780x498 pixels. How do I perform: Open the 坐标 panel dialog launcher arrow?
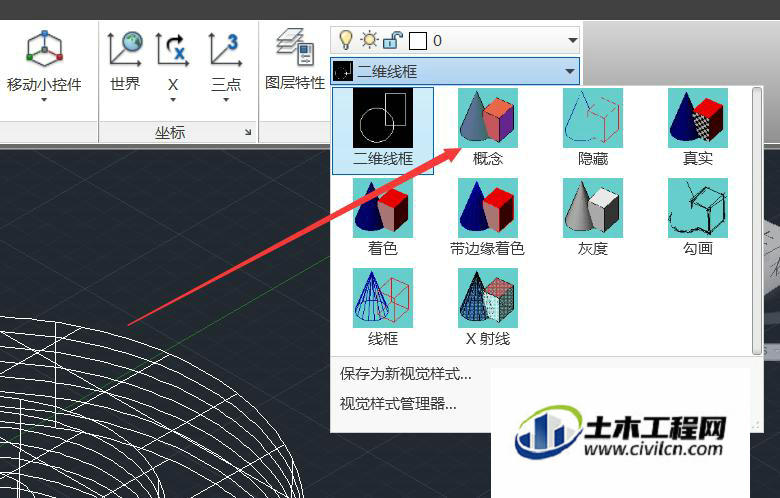click(x=248, y=132)
